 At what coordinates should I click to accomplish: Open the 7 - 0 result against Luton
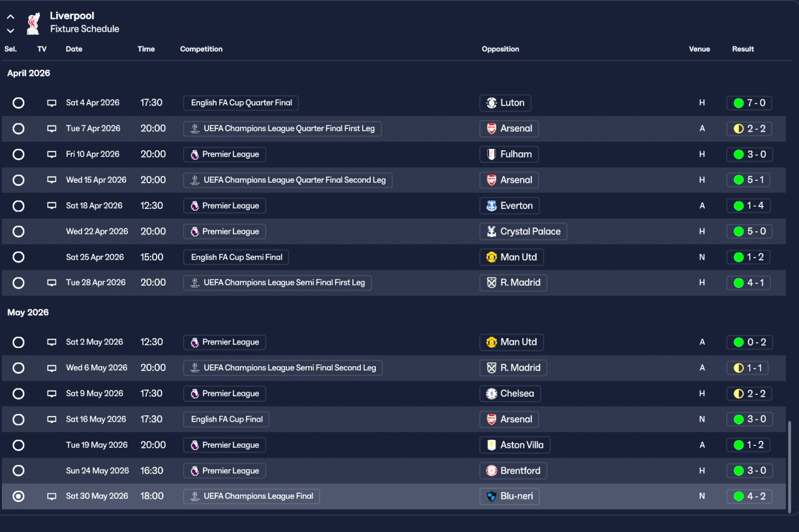[x=749, y=103]
